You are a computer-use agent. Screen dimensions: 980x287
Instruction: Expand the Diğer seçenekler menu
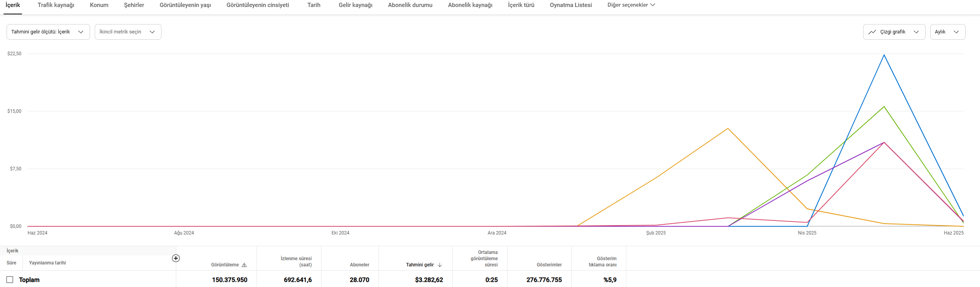tap(631, 5)
